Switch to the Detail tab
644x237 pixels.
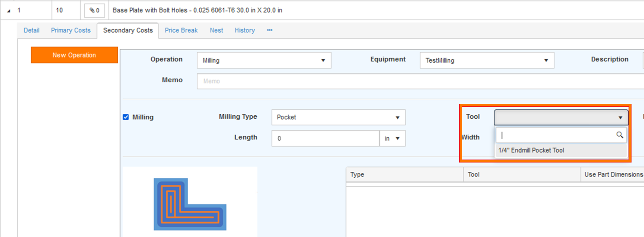(32, 30)
